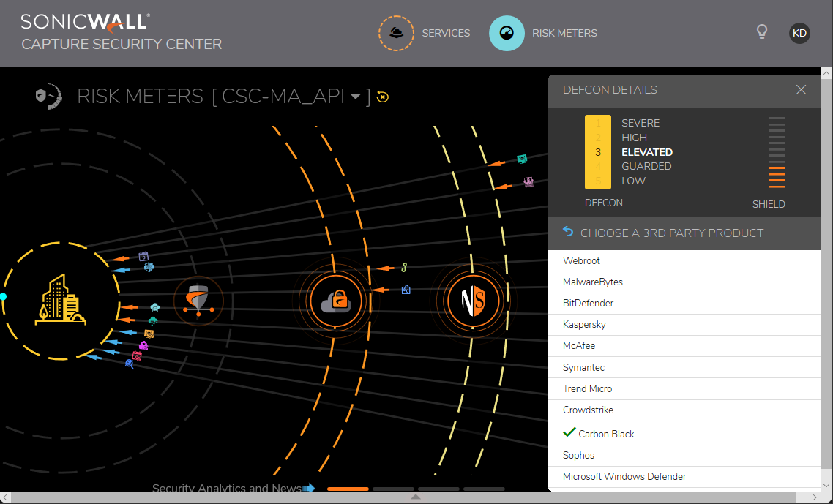This screenshot has height=504, width=833.
Task: Open the CSC-MA_API tenant dropdown
Action: click(x=356, y=97)
